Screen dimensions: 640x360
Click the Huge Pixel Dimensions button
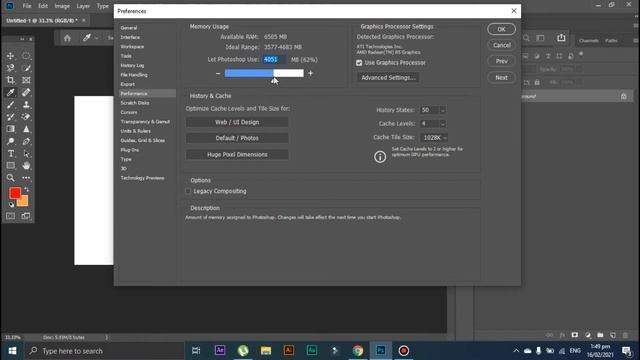point(237,155)
